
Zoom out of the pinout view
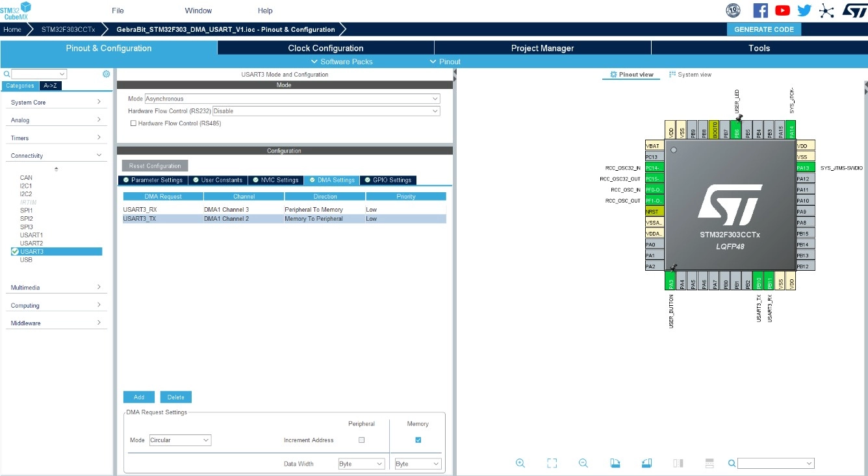click(x=583, y=463)
